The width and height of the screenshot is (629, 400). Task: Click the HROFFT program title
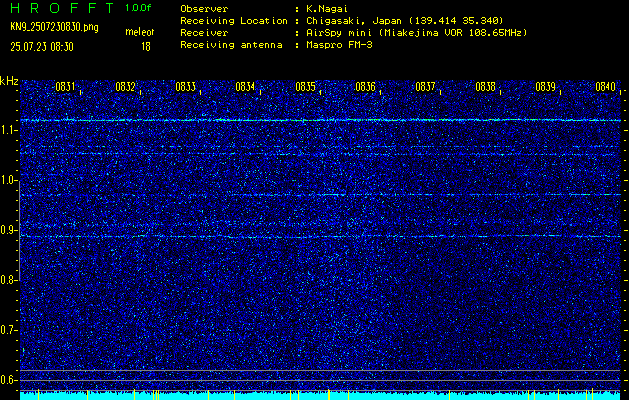click(62, 8)
